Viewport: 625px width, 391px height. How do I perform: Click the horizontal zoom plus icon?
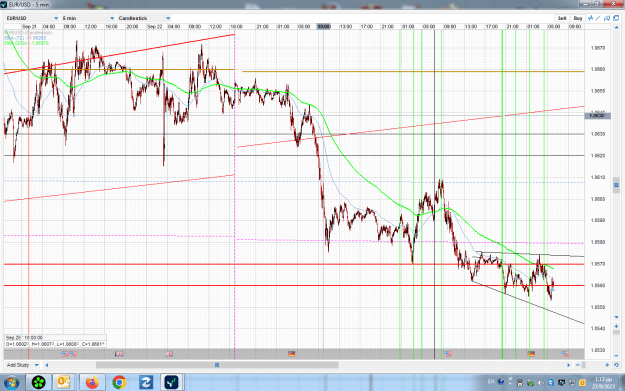[x=607, y=365]
